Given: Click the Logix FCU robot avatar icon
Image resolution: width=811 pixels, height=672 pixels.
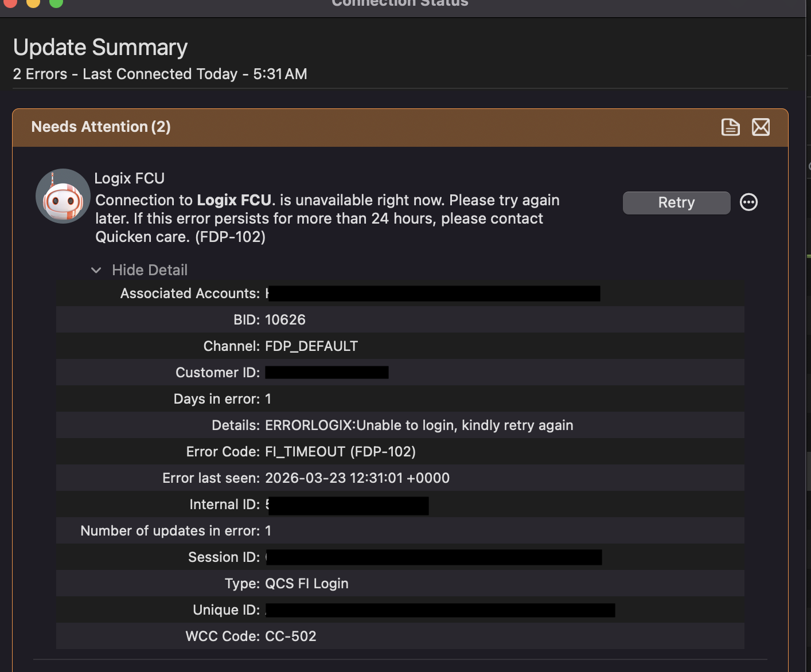Looking at the screenshot, I should click(x=63, y=196).
